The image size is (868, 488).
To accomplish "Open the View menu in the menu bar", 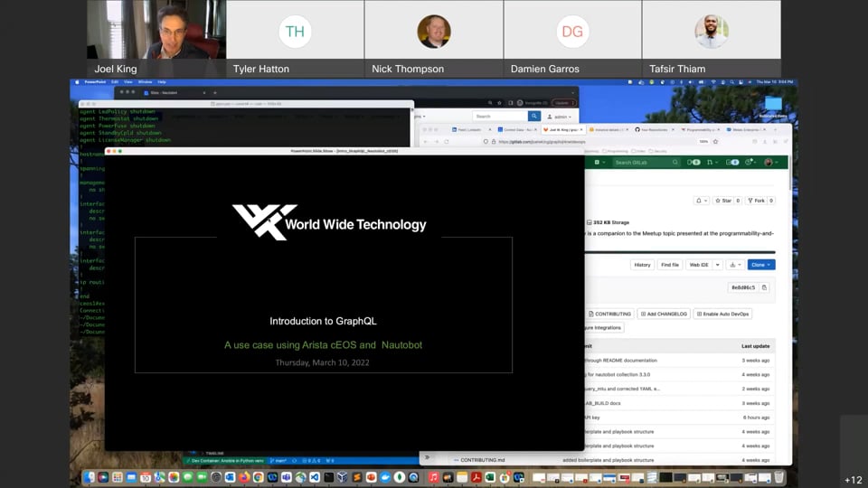I will [127, 82].
